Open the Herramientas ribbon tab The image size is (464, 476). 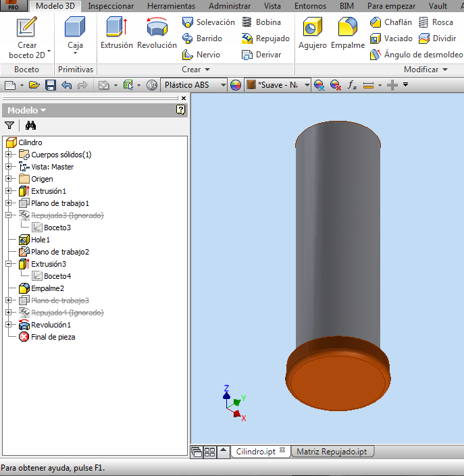[171, 6]
